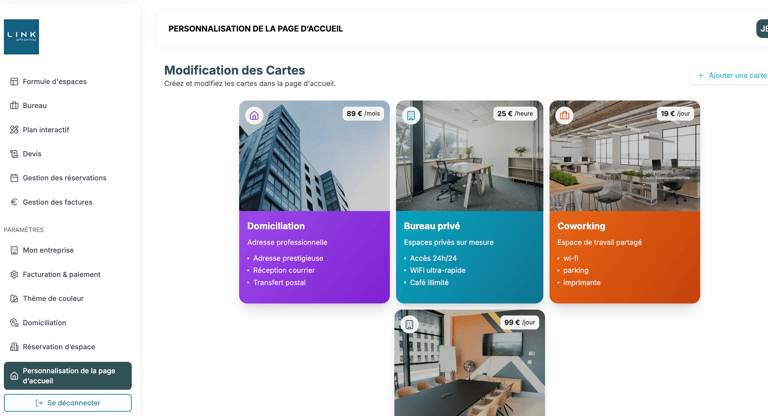Click 'Espaces privés sur mesure' subtitle
Viewport: 768px width, 416px height.
point(449,242)
